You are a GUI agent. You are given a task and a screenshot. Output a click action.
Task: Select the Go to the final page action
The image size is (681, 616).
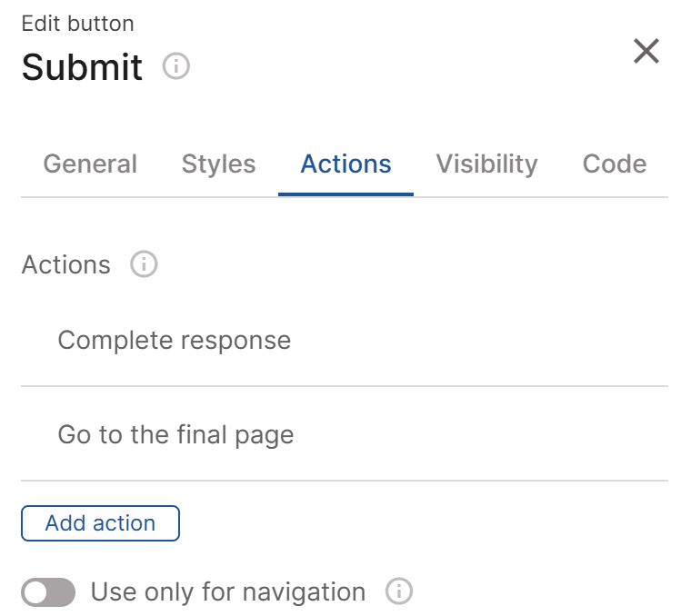345,434
